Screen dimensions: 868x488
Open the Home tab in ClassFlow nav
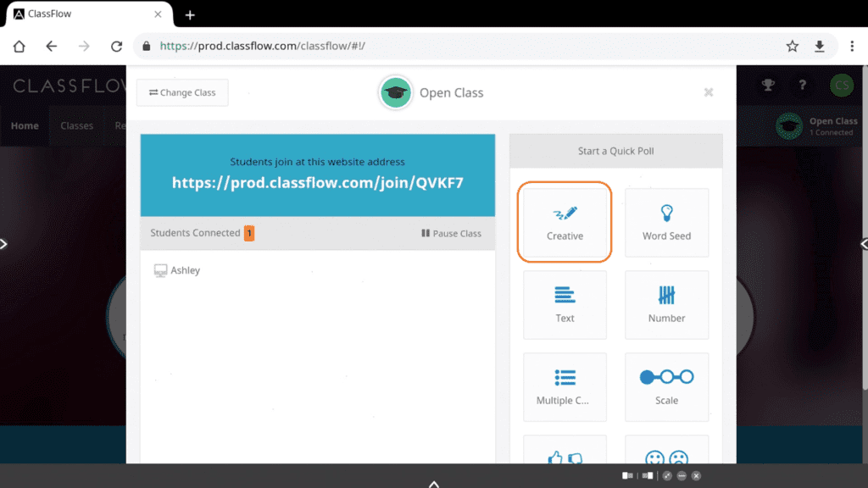point(25,125)
